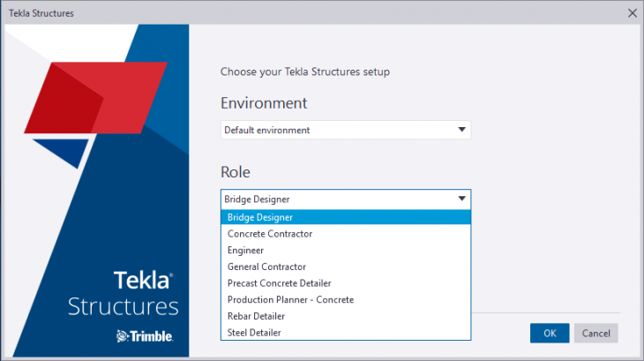Select Bridge Designer from the role list

point(260,217)
